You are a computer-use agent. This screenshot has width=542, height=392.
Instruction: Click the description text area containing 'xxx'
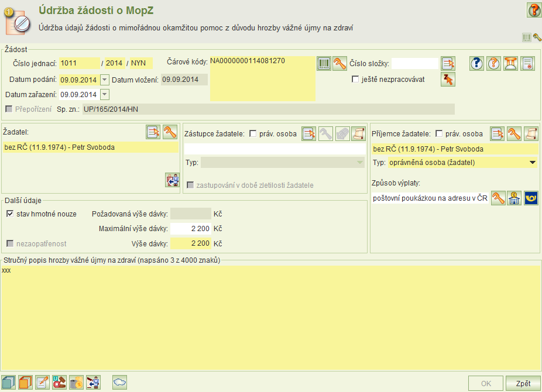[270, 318]
